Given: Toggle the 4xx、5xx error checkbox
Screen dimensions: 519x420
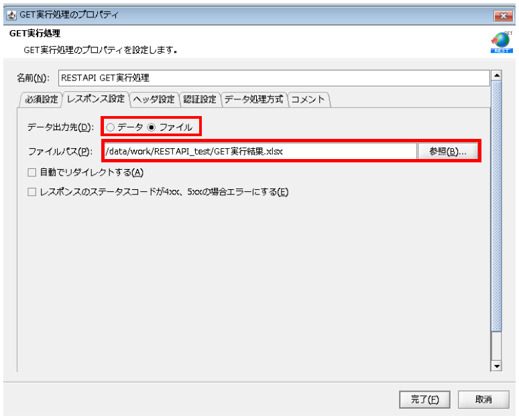Looking at the screenshot, I should click(x=32, y=193).
